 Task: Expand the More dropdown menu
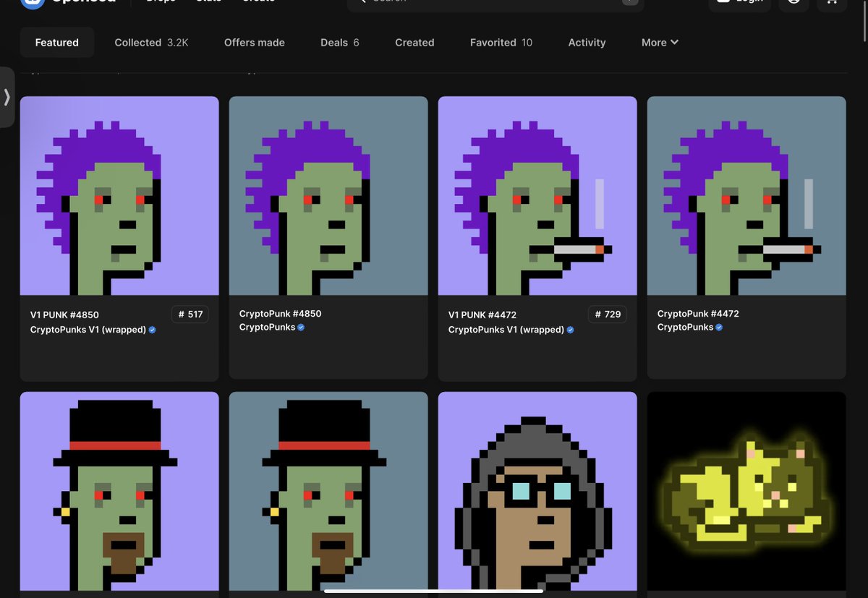click(660, 43)
